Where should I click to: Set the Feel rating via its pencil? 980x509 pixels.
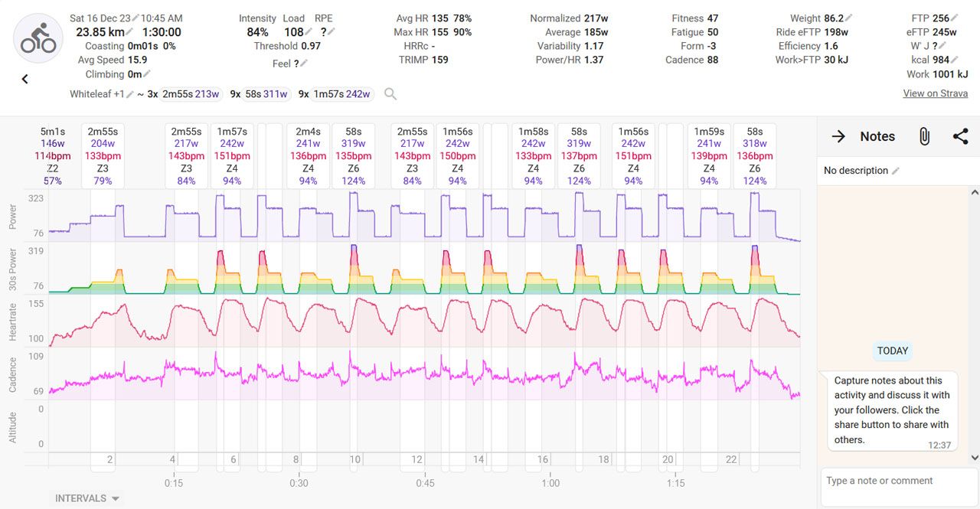[304, 64]
